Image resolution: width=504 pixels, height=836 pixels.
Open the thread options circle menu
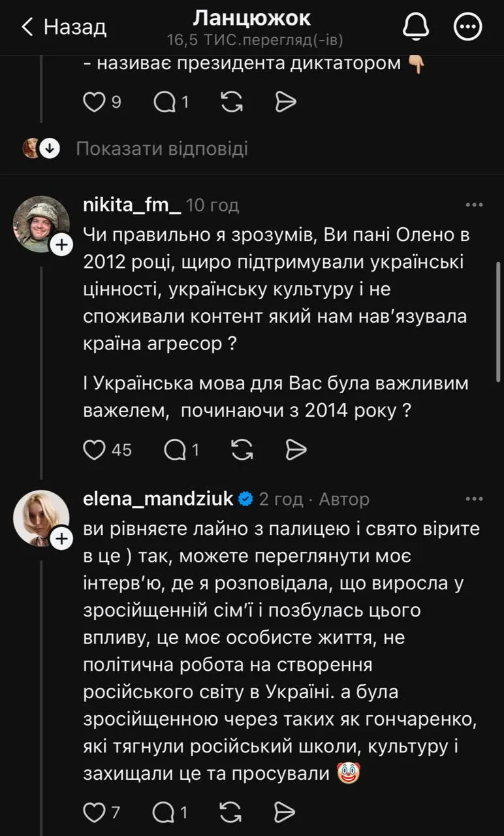(467, 27)
